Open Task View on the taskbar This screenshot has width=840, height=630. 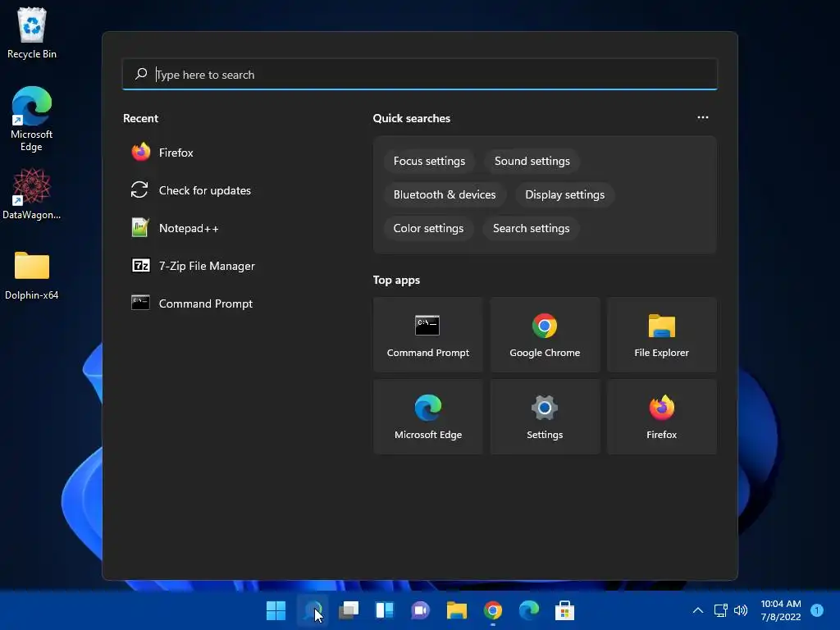tap(348, 610)
